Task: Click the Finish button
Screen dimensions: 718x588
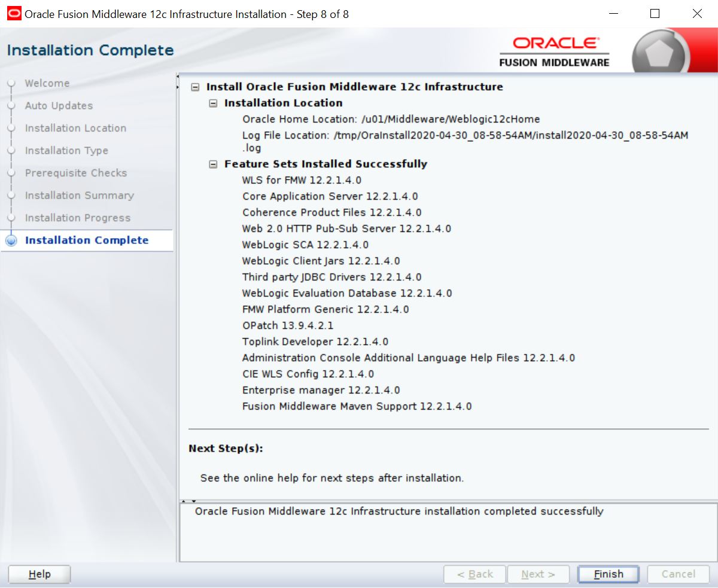Action: [x=608, y=574]
